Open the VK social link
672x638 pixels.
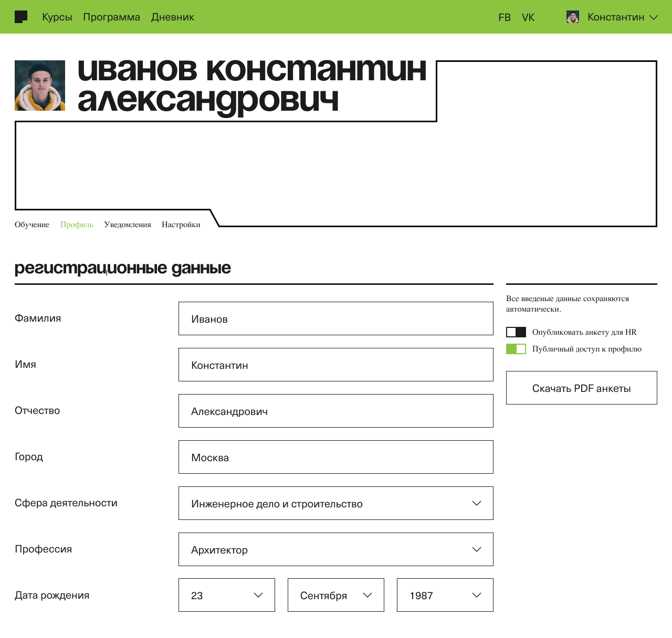[x=528, y=17]
